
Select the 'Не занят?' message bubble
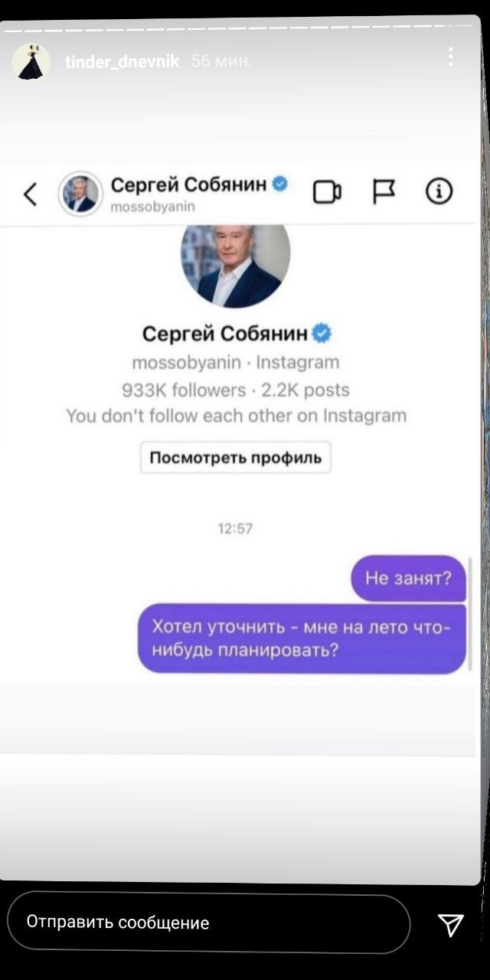(x=409, y=578)
